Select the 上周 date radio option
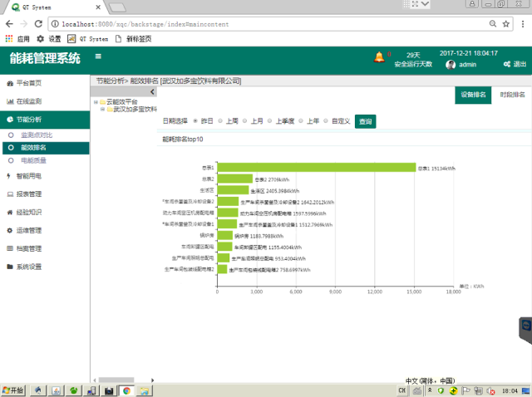This screenshot has width=532, height=397. 220,121
